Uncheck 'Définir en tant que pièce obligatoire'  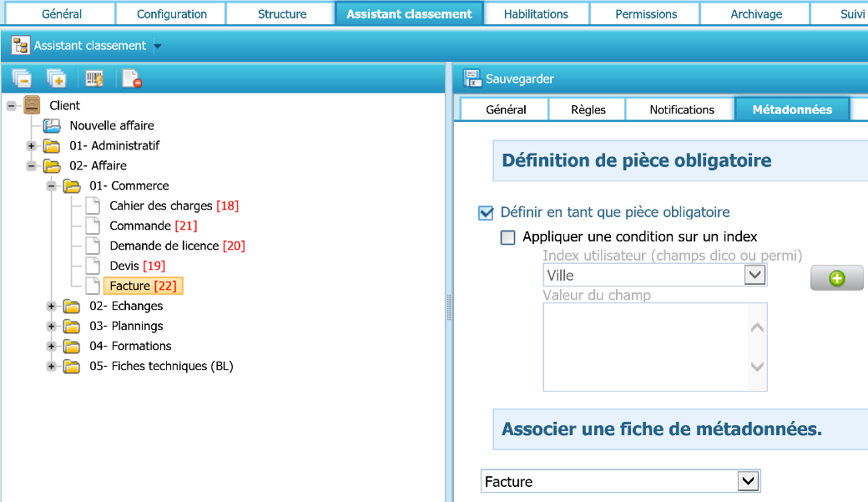(486, 213)
